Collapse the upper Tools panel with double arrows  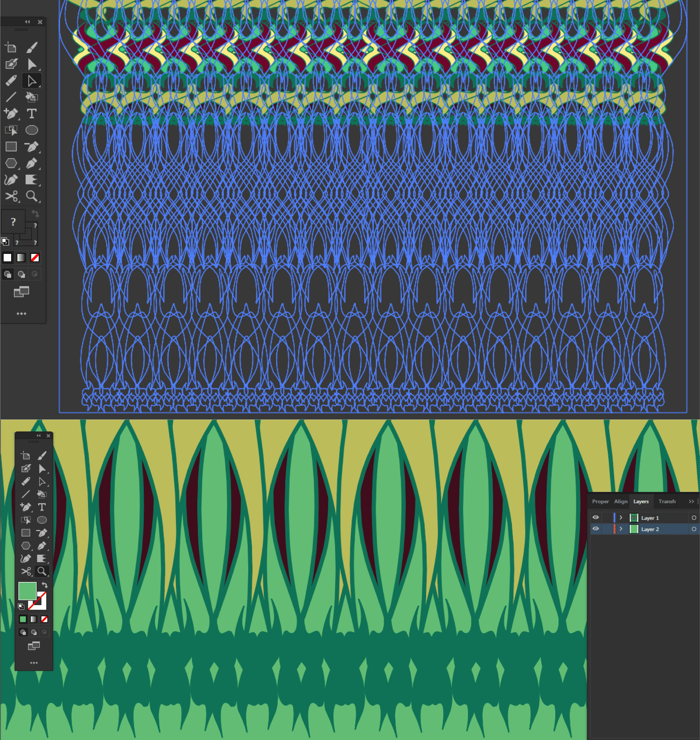point(28,22)
